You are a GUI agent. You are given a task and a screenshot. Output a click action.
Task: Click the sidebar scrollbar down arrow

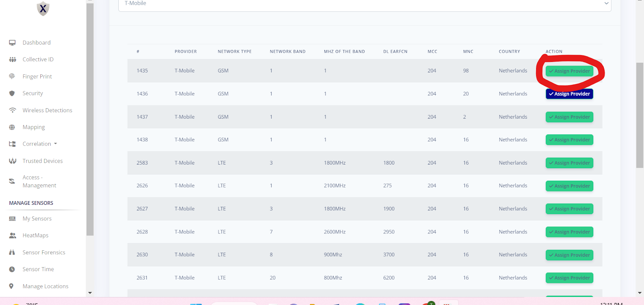click(90, 293)
